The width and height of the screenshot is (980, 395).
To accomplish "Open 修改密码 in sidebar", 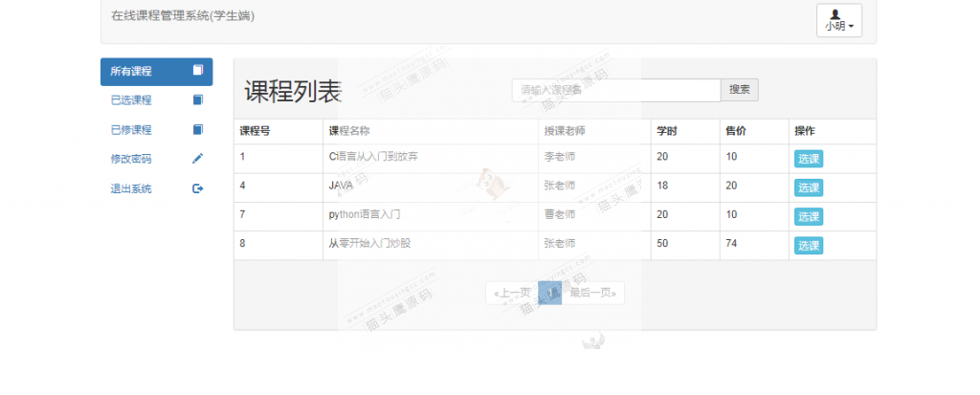I will tap(156, 160).
